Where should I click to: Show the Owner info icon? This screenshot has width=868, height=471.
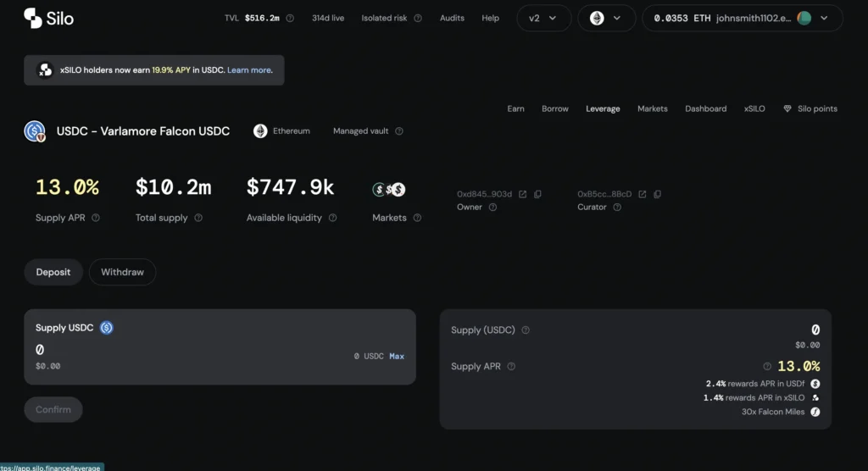(492, 207)
